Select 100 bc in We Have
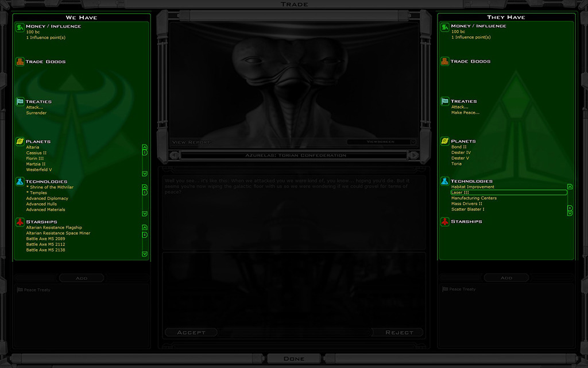588x368 pixels. (x=33, y=32)
